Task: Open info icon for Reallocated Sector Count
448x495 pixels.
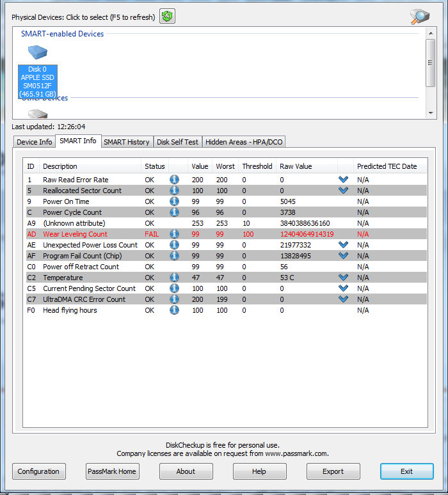Action: 174,191
